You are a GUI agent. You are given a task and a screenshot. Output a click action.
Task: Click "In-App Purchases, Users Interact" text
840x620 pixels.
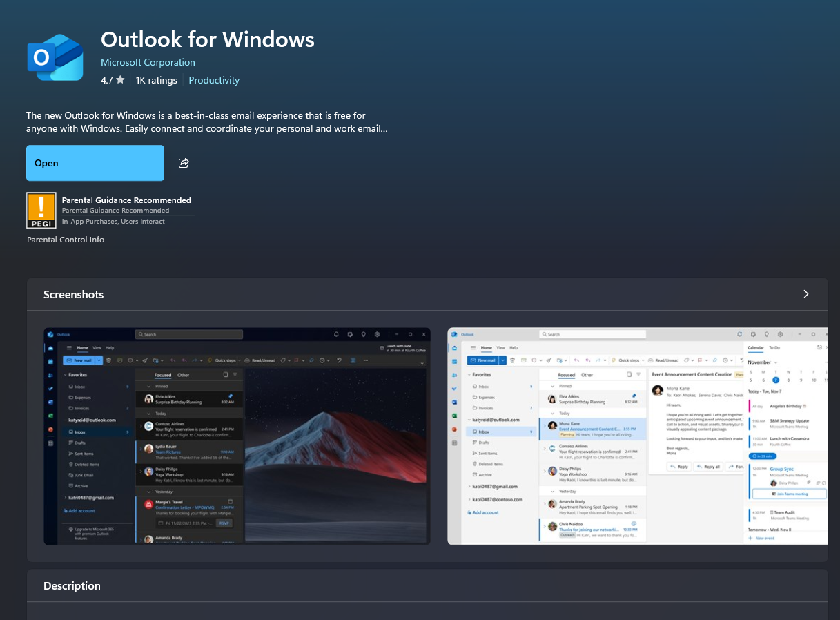(113, 222)
